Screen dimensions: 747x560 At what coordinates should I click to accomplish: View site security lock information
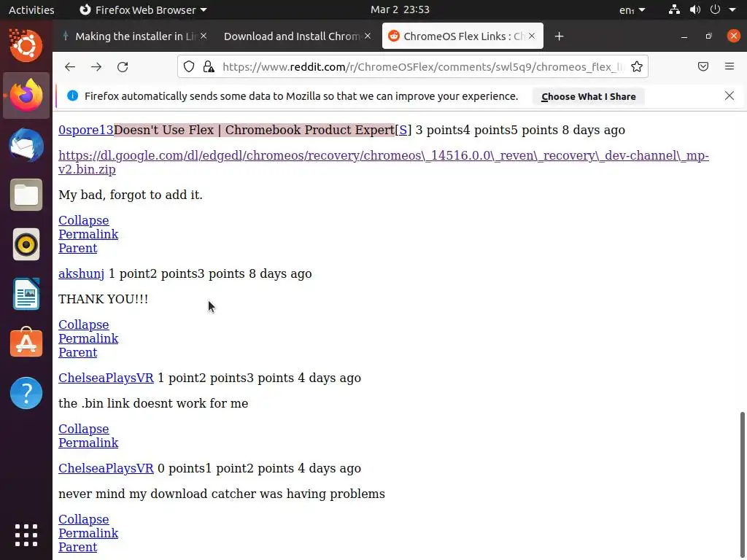[209, 66]
